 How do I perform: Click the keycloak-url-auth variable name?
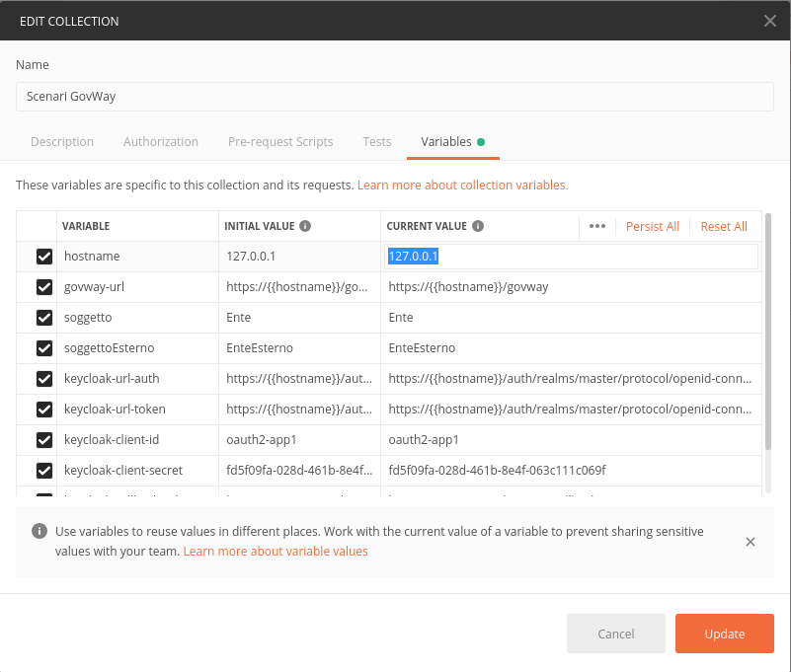coord(112,379)
